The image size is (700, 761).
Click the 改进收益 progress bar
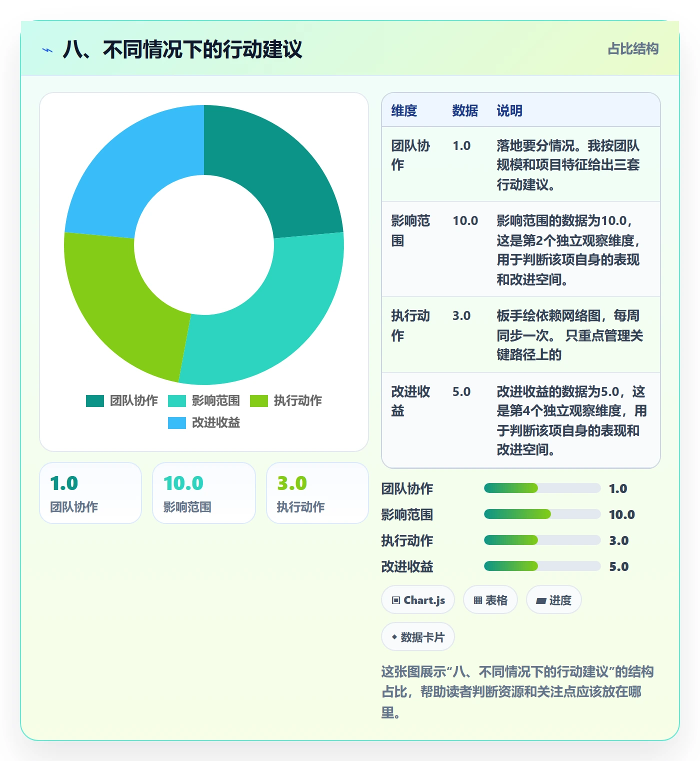click(x=542, y=566)
